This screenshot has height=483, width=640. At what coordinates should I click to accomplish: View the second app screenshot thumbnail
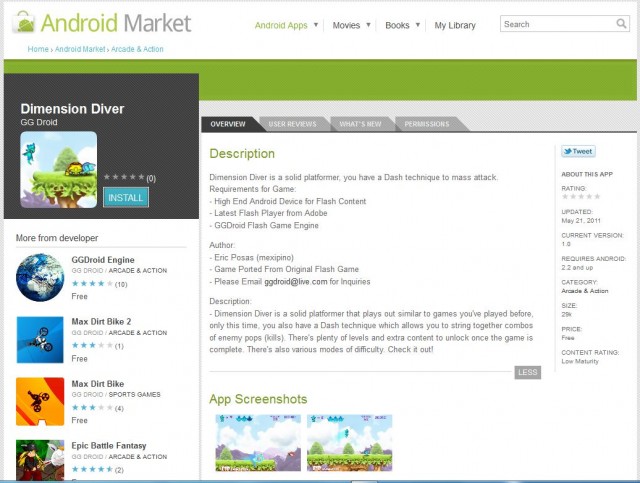pos(349,443)
